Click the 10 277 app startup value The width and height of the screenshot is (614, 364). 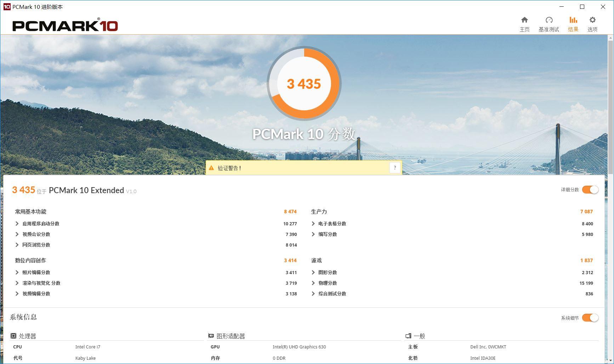[x=290, y=224]
